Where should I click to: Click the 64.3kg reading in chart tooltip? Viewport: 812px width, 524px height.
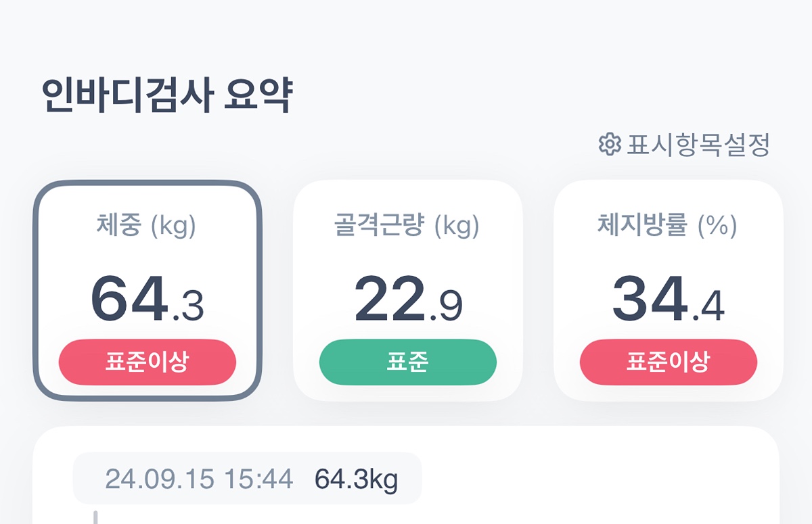point(356,479)
